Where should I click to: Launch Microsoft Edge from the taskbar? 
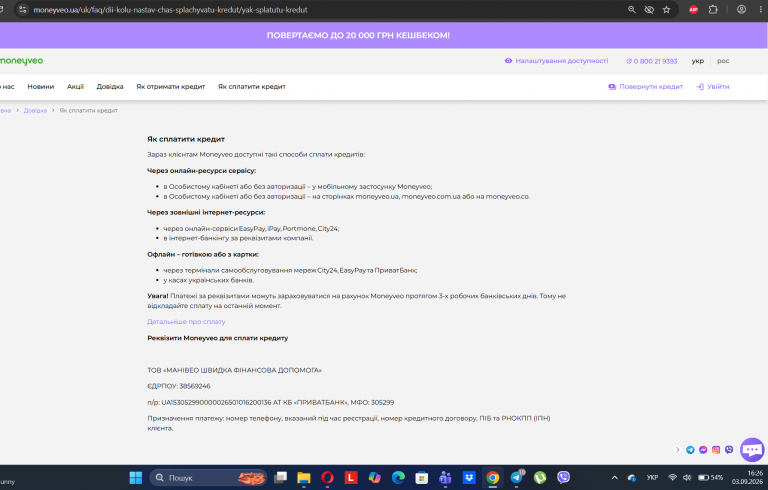[x=398, y=477]
